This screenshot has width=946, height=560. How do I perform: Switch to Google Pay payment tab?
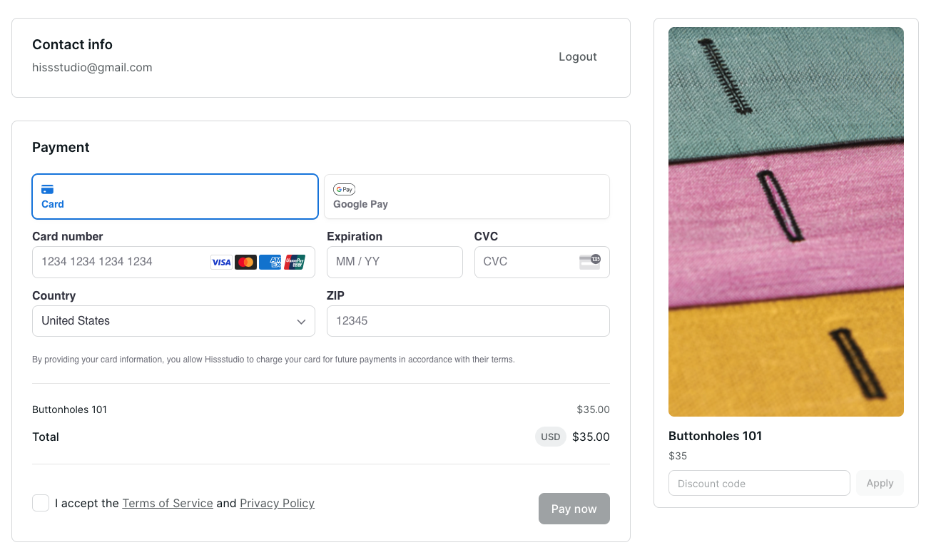pyautogui.click(x=467, y=196)
